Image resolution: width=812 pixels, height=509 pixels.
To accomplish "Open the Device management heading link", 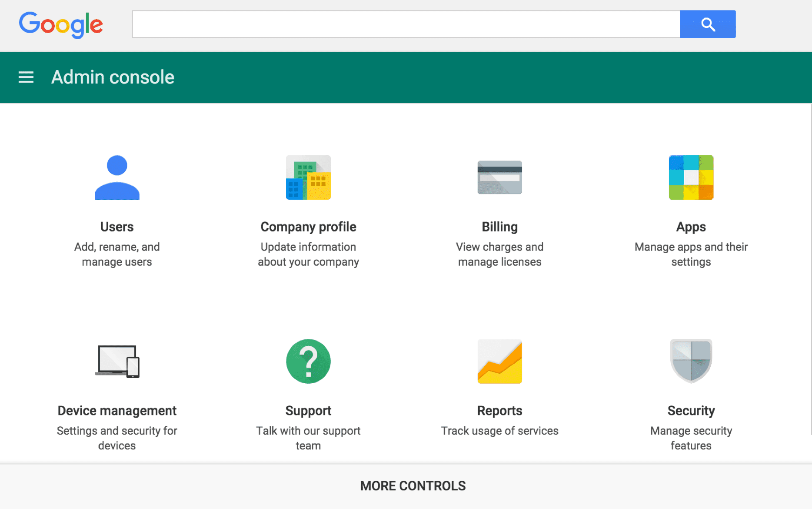I will (117, 411).
